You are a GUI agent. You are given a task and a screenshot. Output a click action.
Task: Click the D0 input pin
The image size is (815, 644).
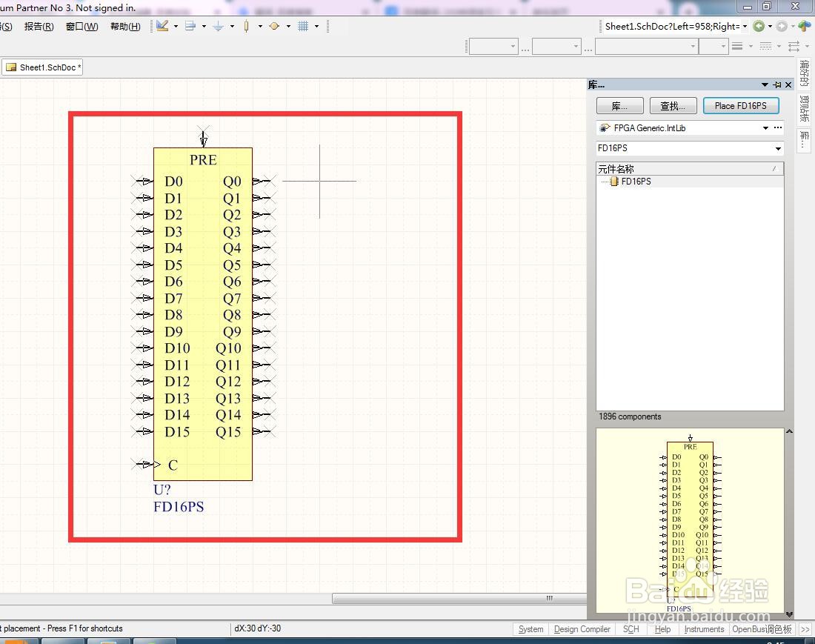[143, 182]
